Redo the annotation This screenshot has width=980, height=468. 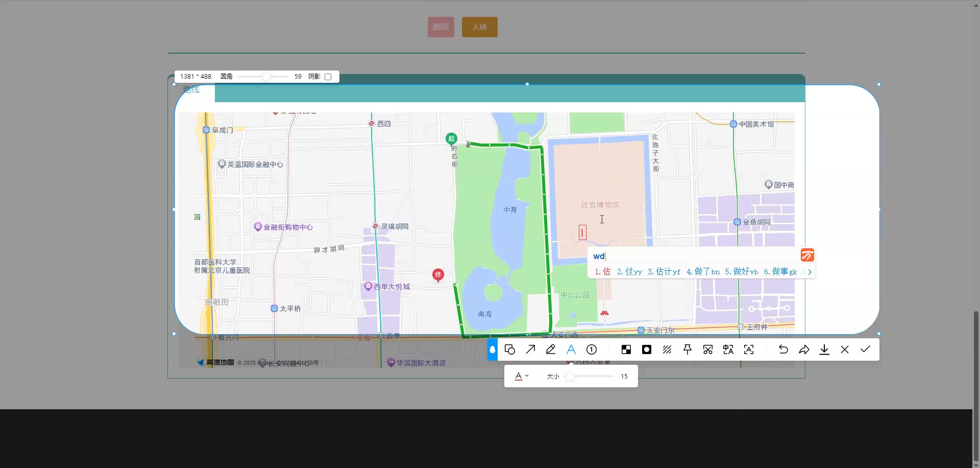[804, 349]
